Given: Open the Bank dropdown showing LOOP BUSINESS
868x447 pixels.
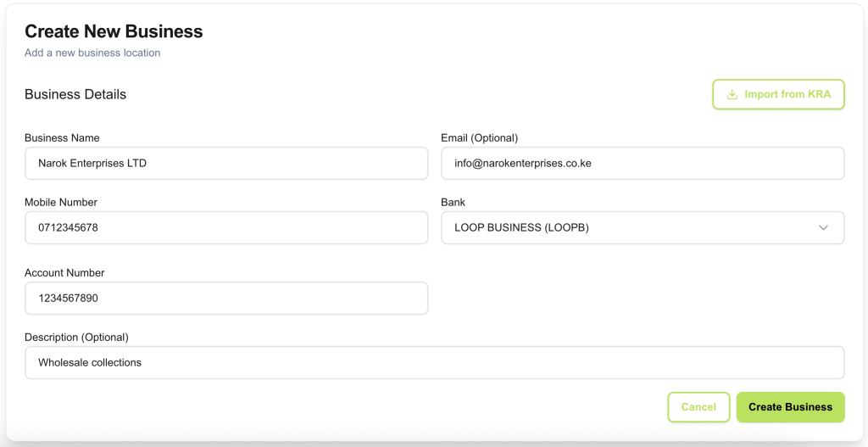Looking at the screenshot, I should click(643, 227).
